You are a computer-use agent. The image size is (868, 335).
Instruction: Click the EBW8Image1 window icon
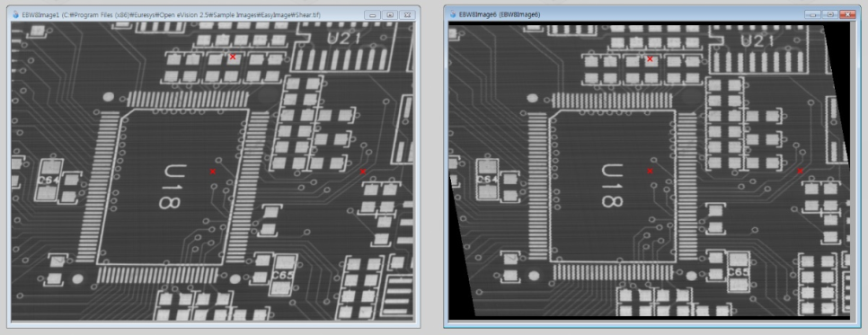coord(15,15)
